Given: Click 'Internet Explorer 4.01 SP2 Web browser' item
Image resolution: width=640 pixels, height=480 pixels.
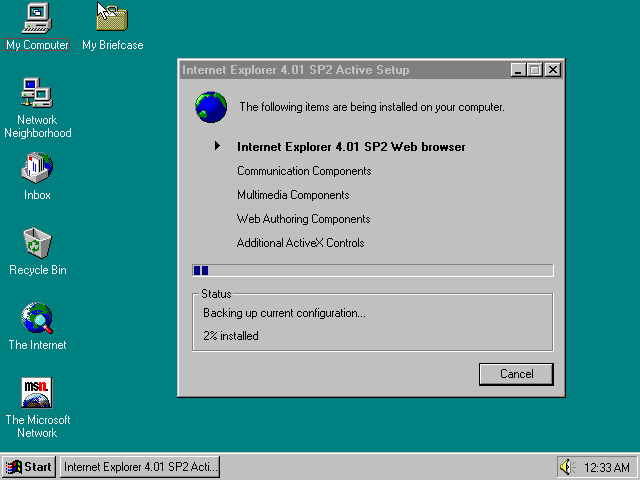Looking at the screenshot, I should 351,147.
